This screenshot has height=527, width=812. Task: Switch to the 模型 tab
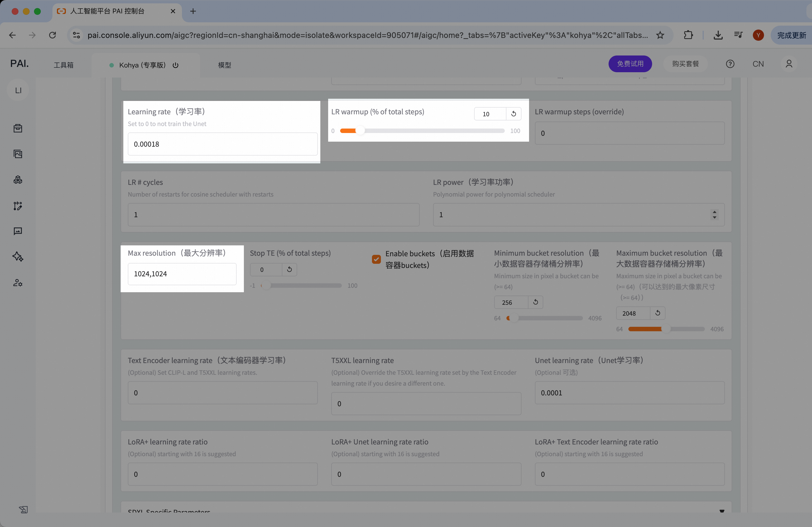(225, 65)
